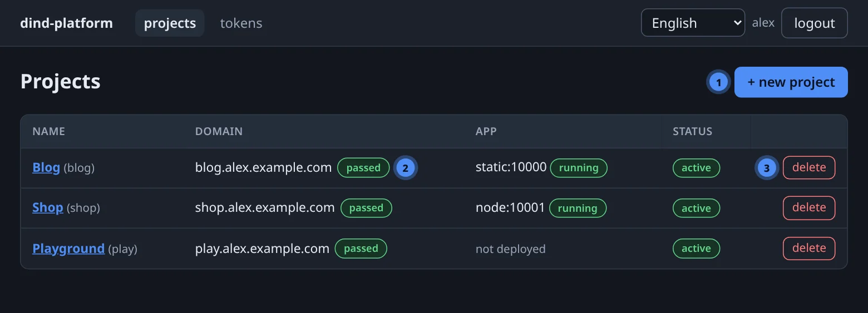The image size is (868, 313).
Task: Create a new project
Action: point(791,82)
